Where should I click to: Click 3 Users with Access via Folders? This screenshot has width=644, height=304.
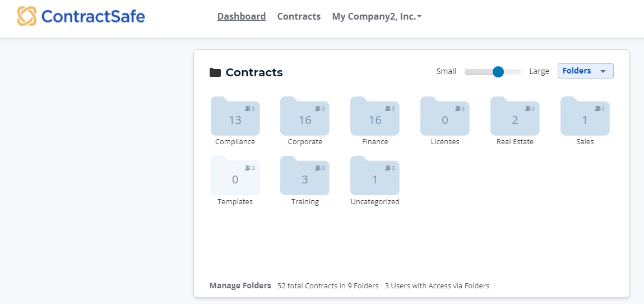(x=437, y=285)
